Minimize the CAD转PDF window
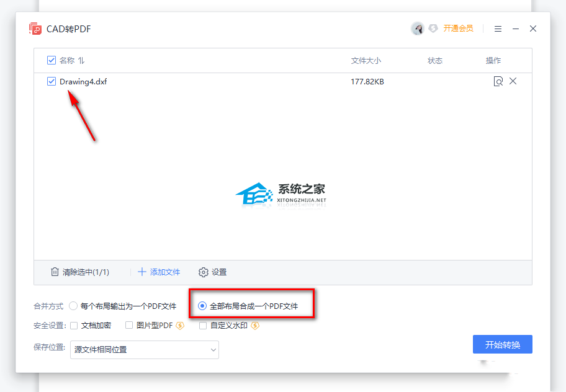This screenshot has width=566, height=392. [x=516, y=29]
